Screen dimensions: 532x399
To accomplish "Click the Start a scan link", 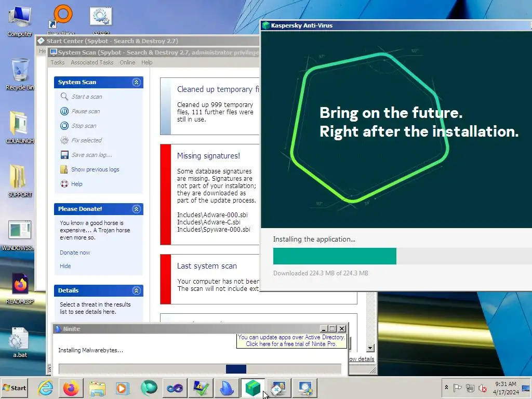I will click(87, 96).
